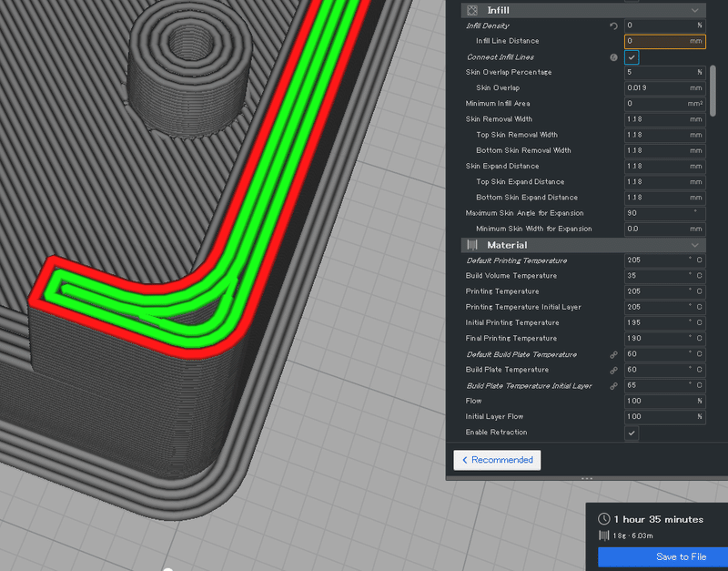Screen dimensions: 728x571
Task: Select the Bottom Skin Removal Width field
Action: (x=665, y=150)
